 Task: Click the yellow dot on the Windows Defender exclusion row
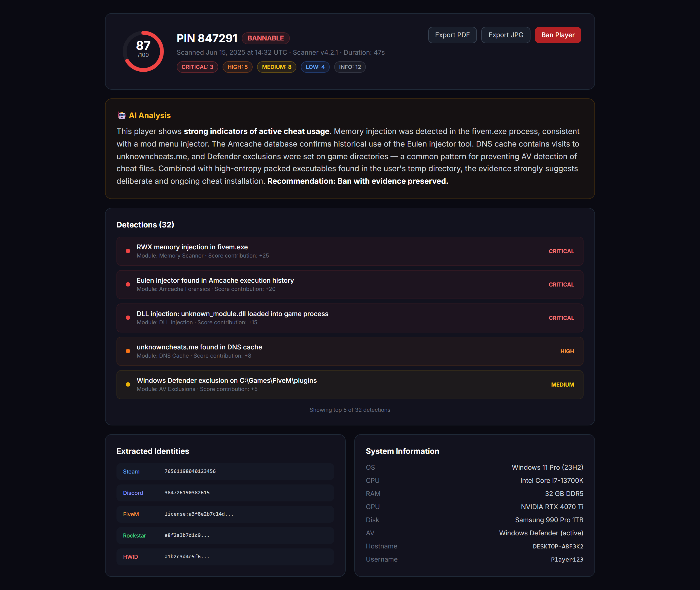point(128,384)
